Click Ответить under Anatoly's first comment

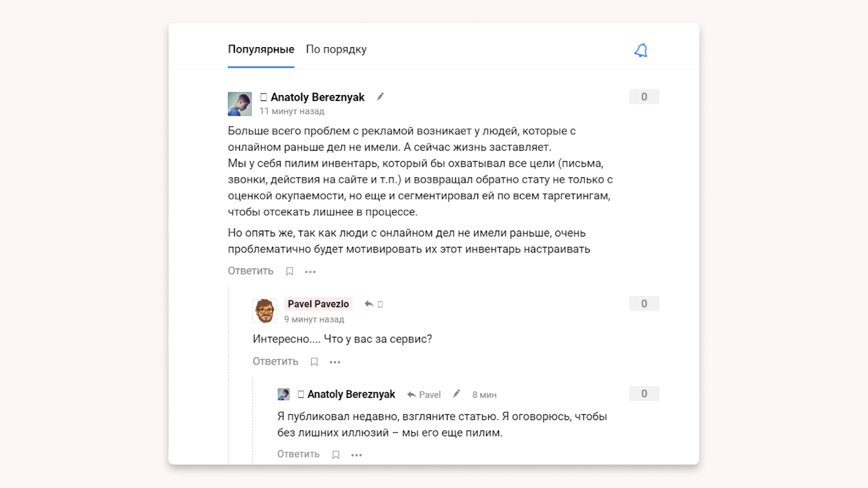(251, 271)
